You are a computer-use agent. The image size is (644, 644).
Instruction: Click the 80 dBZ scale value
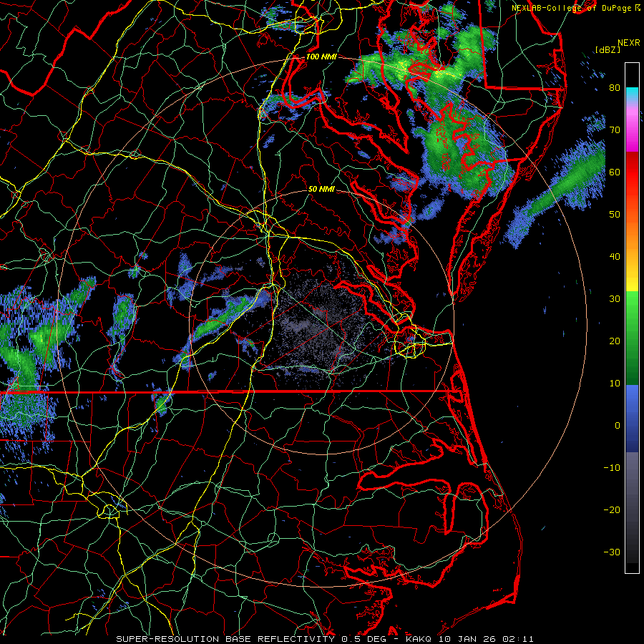pyautogui.click(x=615, y=88)
